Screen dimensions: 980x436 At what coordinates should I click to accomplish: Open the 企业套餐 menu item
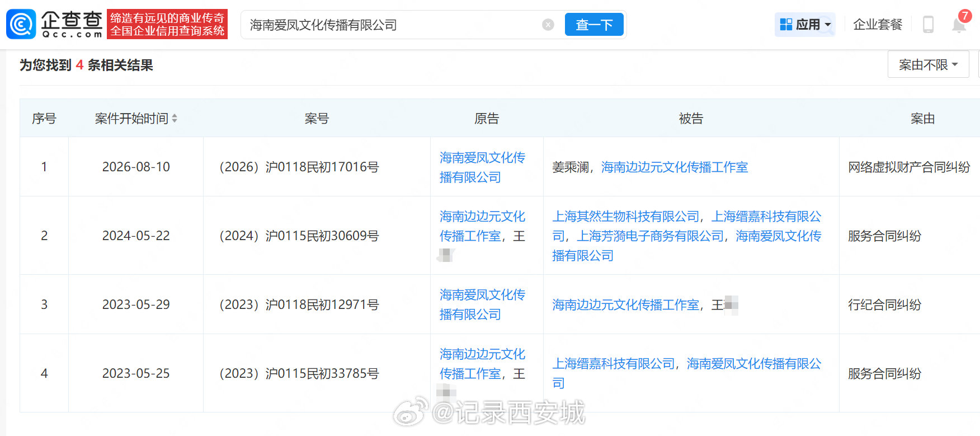878,25
